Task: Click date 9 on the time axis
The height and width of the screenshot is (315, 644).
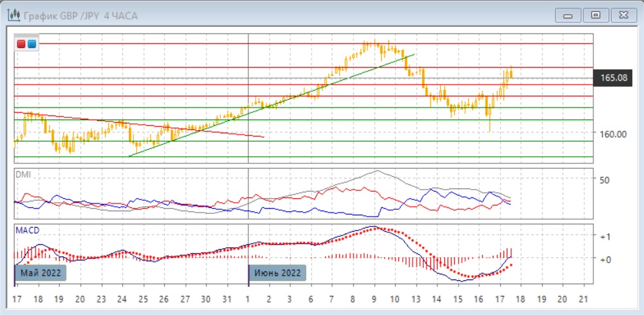Action: click(374, 299)
